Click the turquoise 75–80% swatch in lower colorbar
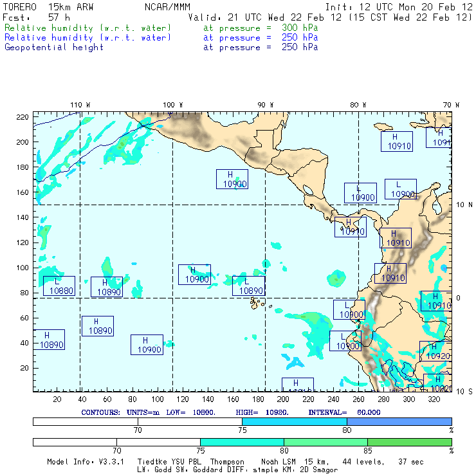Image resolution: width=476 pixels, height=476 pixels. (242, 442)
